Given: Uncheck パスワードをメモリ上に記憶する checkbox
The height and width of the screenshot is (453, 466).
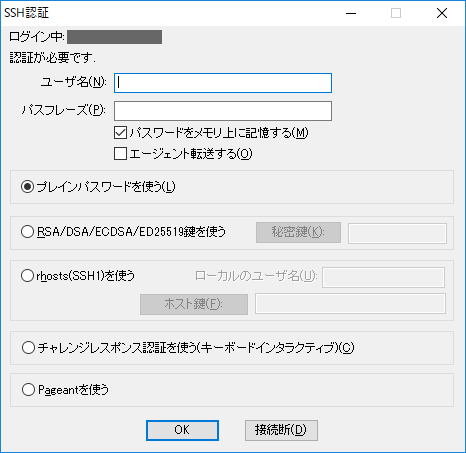Looking at the screenshot, I should (120, 133).
